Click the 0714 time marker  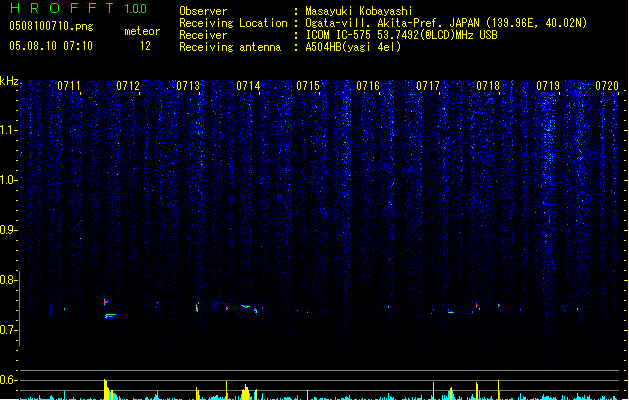[248, 86]
